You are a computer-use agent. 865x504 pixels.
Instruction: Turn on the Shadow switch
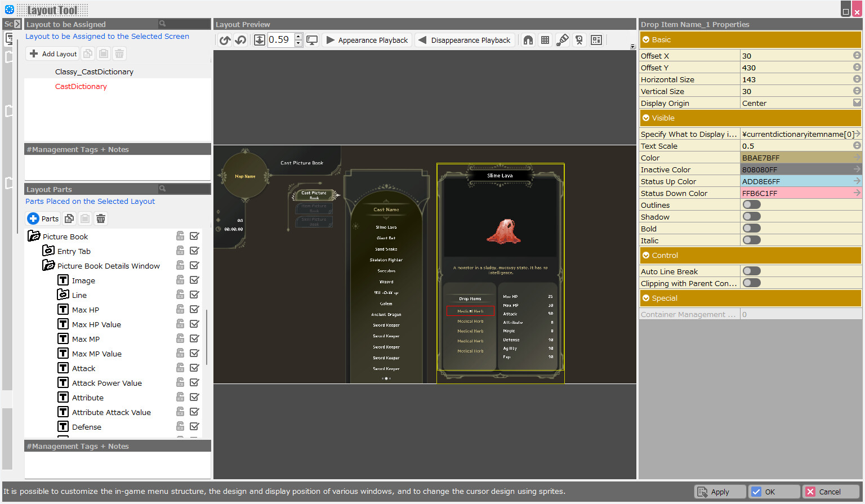[x=751, y=216]
